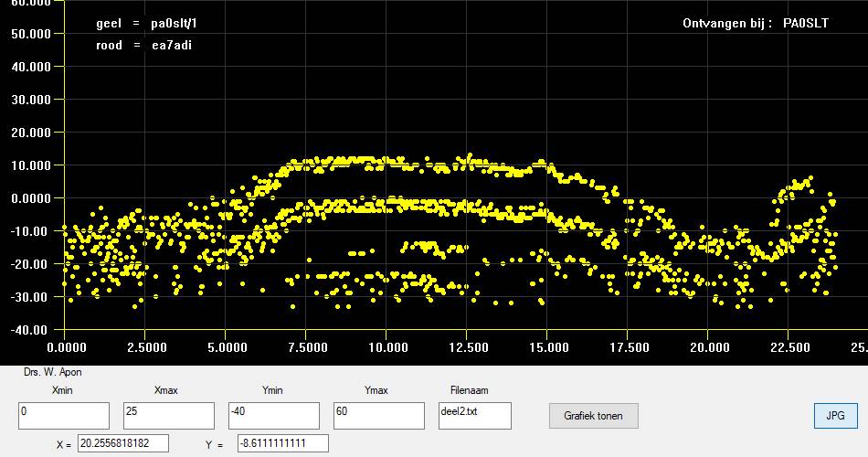
Task: Click the y-axis label 10.000
Action: point(31,165)
